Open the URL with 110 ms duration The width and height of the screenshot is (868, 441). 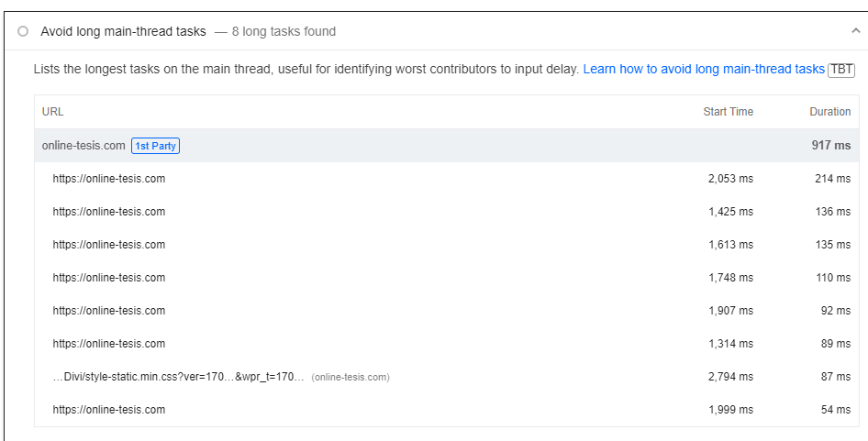(x=109, y=278)
